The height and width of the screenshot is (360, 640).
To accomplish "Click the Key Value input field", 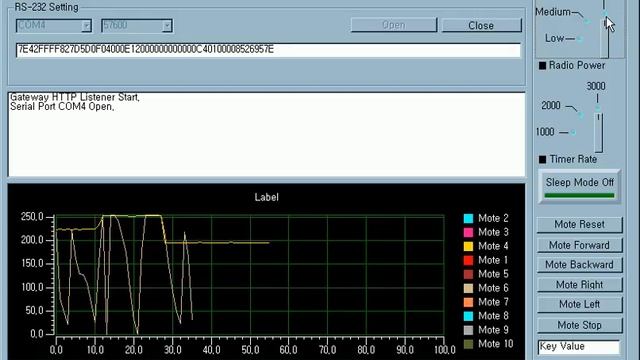I will pyautogui.click(x=578, y=347).
